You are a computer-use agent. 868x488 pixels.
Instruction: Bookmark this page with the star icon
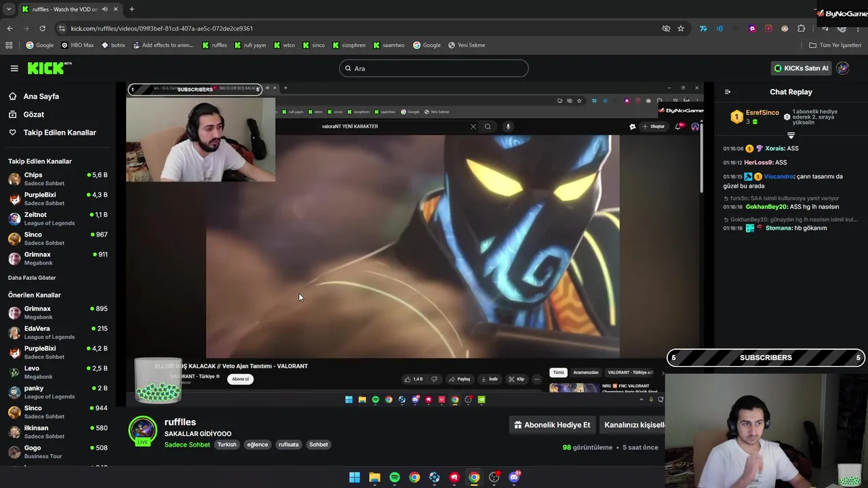[x=681, y=28]
